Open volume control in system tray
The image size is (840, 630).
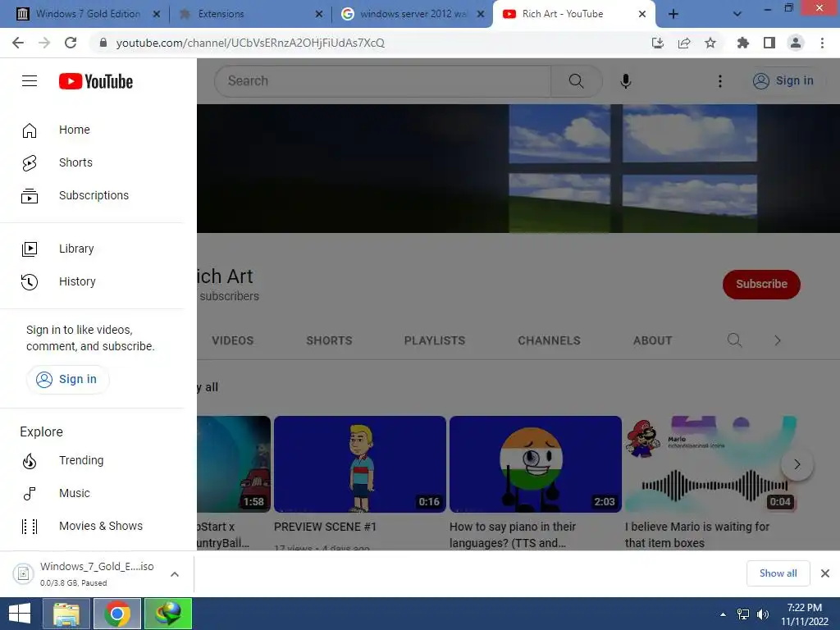click(762, 614)
